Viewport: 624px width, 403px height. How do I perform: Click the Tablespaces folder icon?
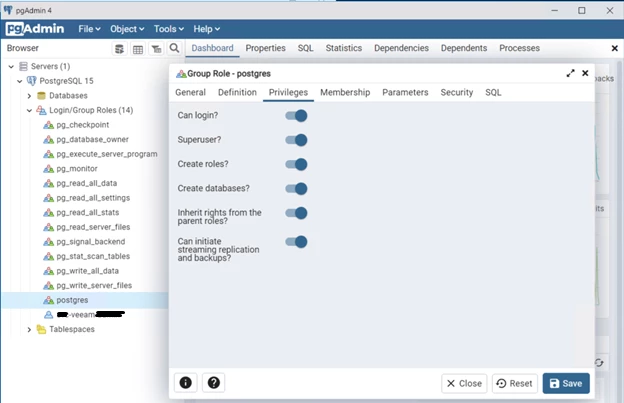pyautogui.click(x=41, y=329)
